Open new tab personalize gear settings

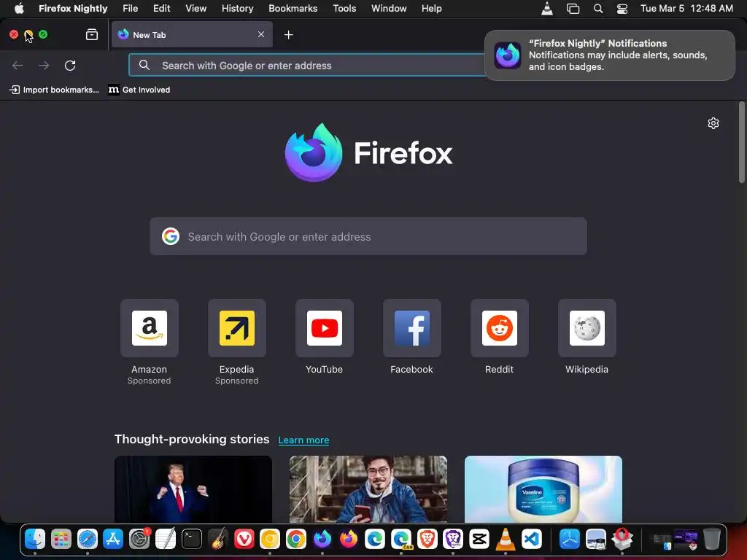713,123
